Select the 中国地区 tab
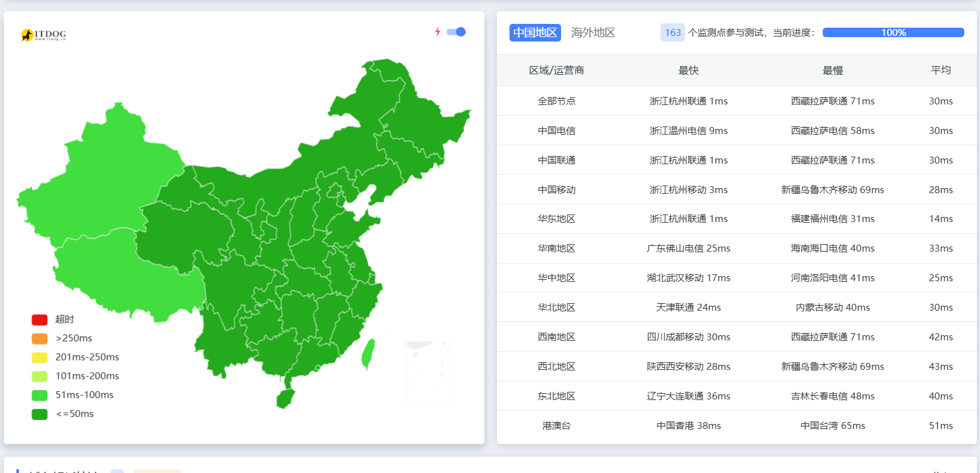Image resolution: width=980 pixels, height=473 pixels. click(535, 32)
